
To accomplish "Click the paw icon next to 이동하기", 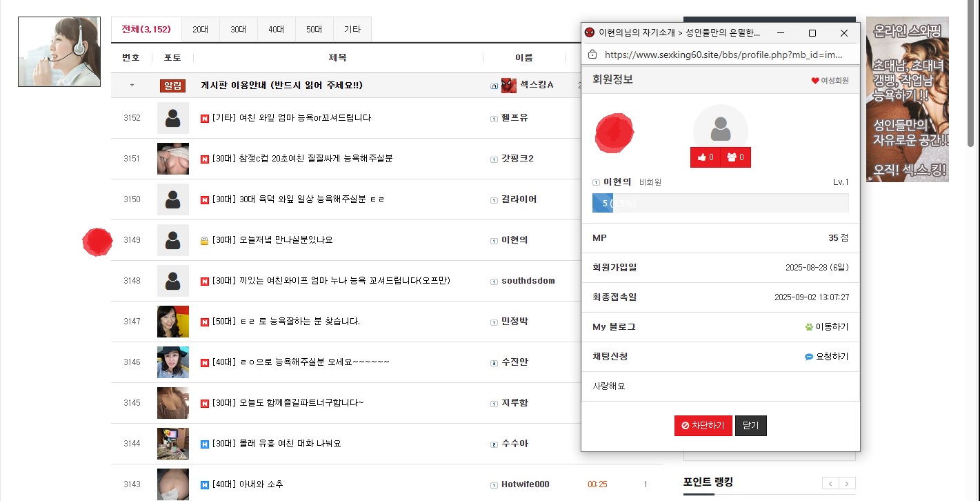I will tap(809, 327).
